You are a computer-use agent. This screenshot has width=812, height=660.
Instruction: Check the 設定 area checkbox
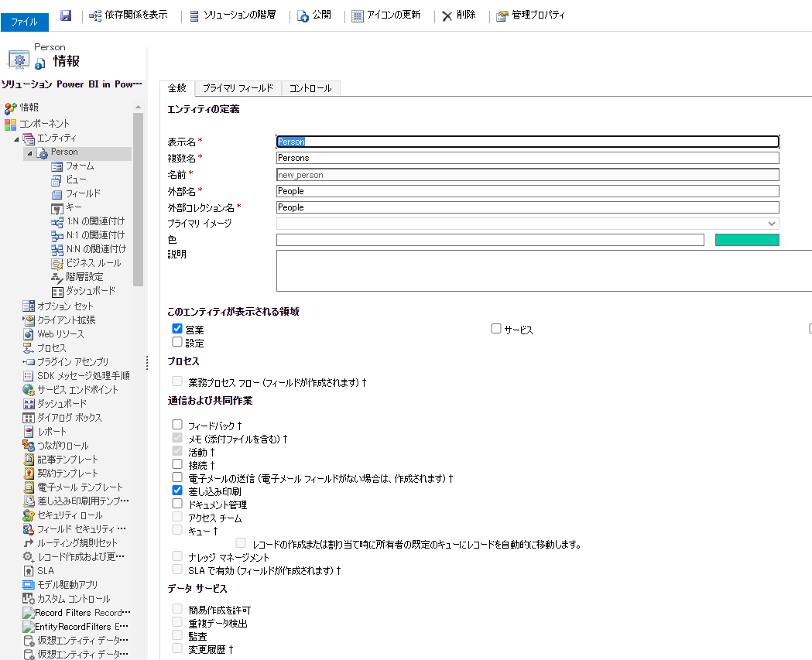pyautogui.click(x=177, y=342)
